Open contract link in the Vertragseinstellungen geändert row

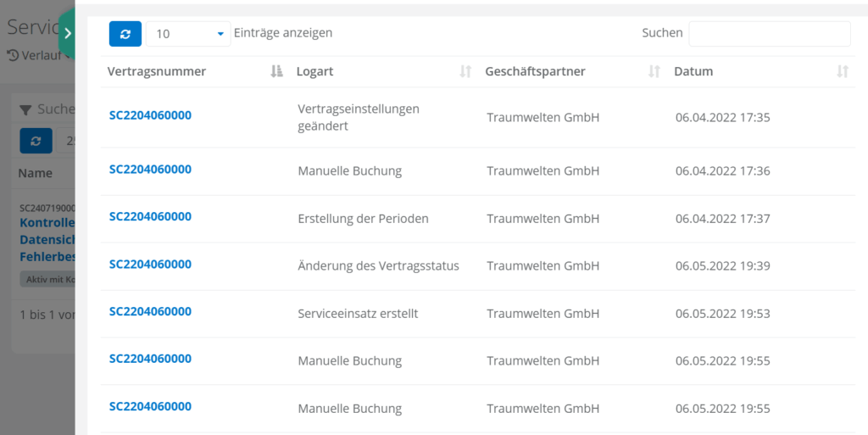pyautogui.click(x=150, y=115)
